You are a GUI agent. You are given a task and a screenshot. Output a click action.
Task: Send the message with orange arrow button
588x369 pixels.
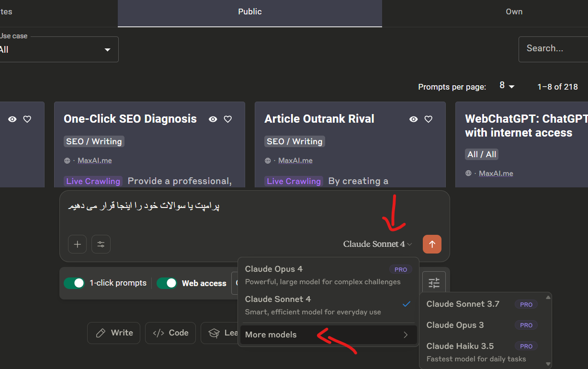pyautogui.click(x=432, y=244)
